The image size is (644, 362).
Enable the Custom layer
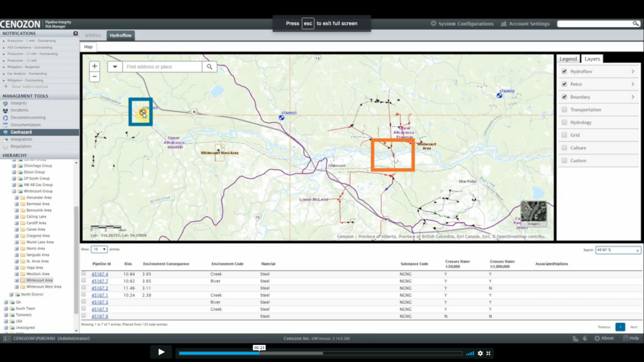[x=564, y=160]
